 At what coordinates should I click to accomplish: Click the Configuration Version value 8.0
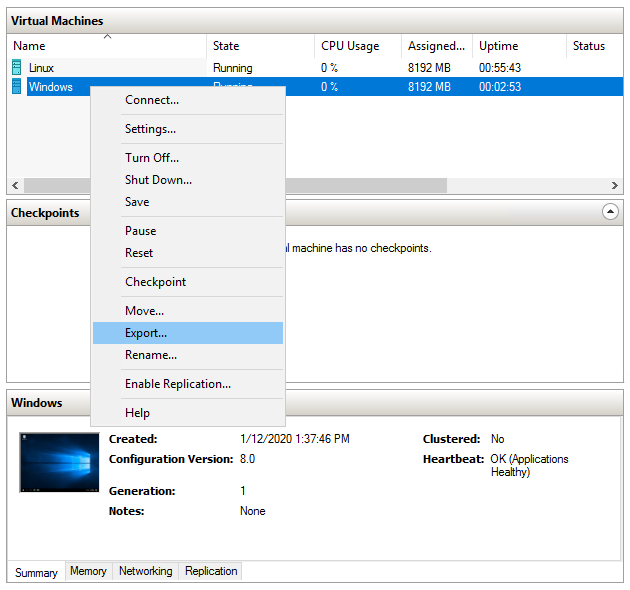point(248,459)
